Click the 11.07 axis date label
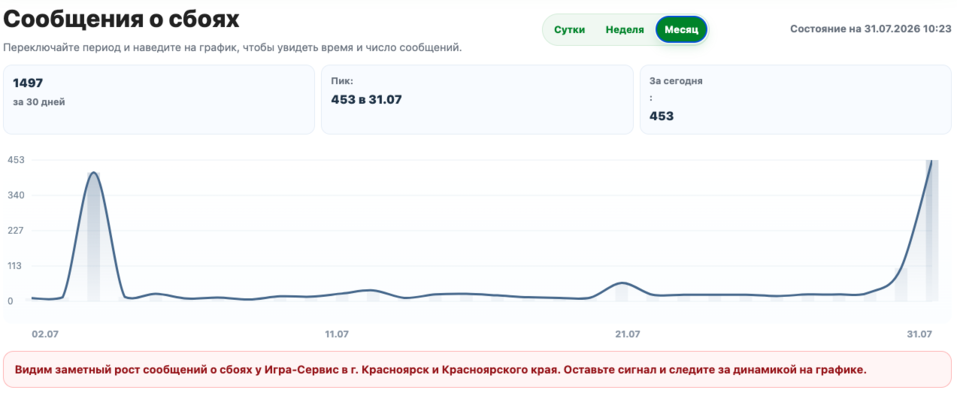Screen dimensions: 957x393 click(336, 334)
